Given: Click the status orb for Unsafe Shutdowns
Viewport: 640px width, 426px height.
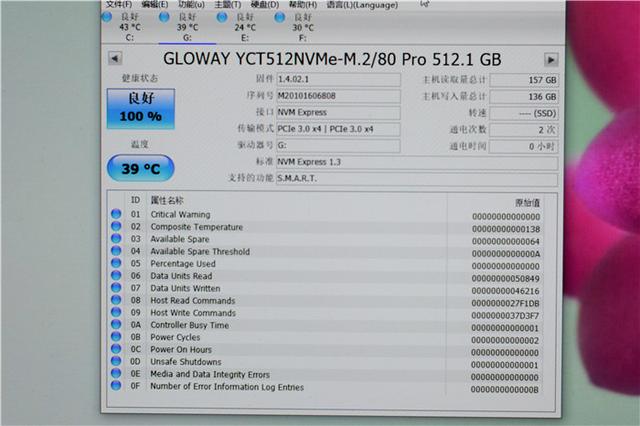Looking at the screenshot, I should 116,361.
